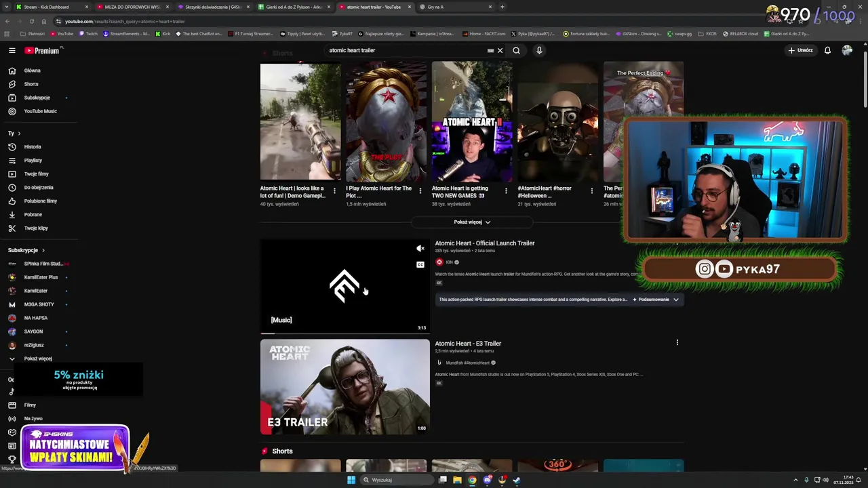Switch to Gierki od A do Z tab
The width and height of the screenshot is (868, 488).
[x=294, y=7]
